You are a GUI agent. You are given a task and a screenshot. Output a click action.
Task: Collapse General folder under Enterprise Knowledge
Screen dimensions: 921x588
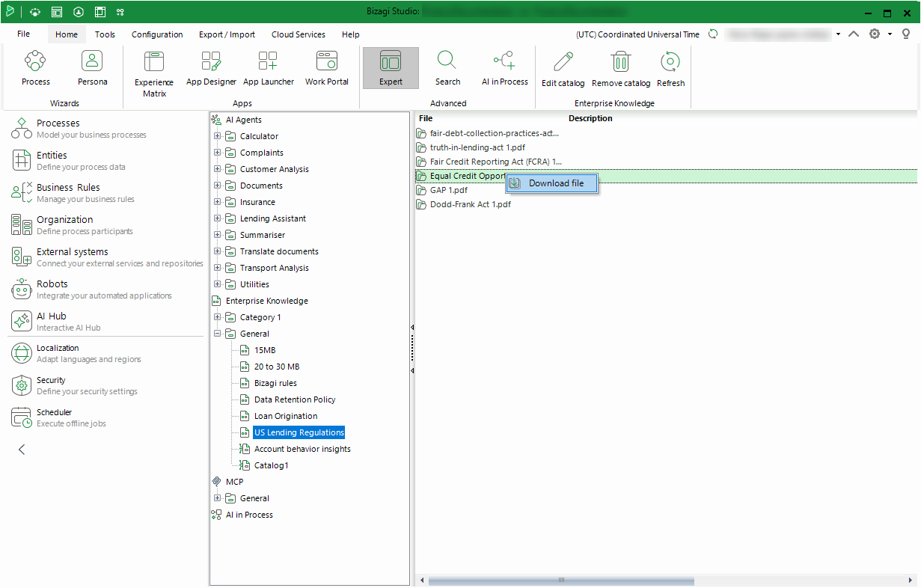coord(218,334)
